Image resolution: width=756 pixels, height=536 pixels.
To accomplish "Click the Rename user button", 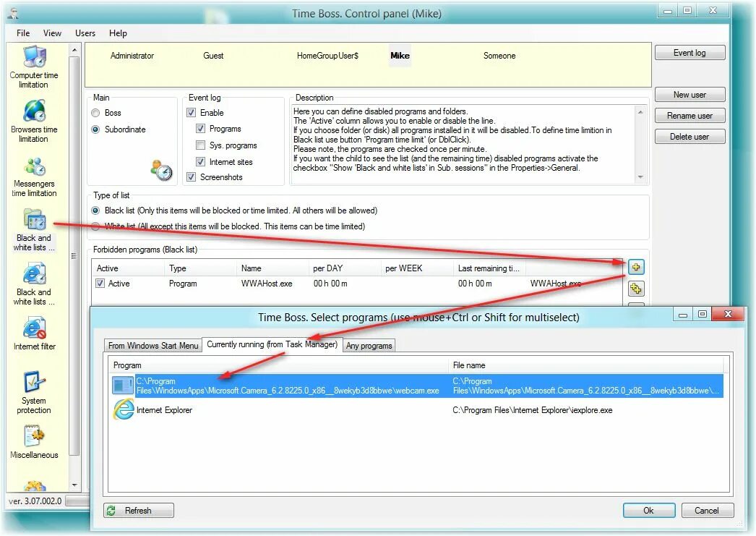I will 690,116.
